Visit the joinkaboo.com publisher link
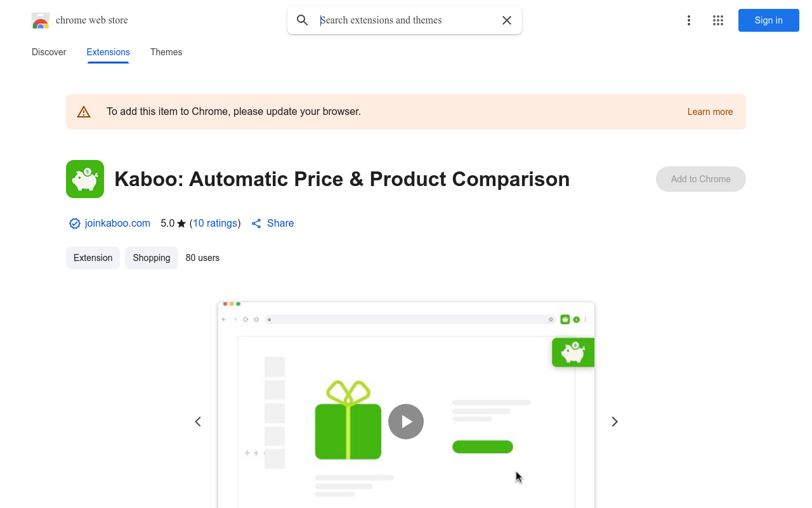 tap(117, 224)
